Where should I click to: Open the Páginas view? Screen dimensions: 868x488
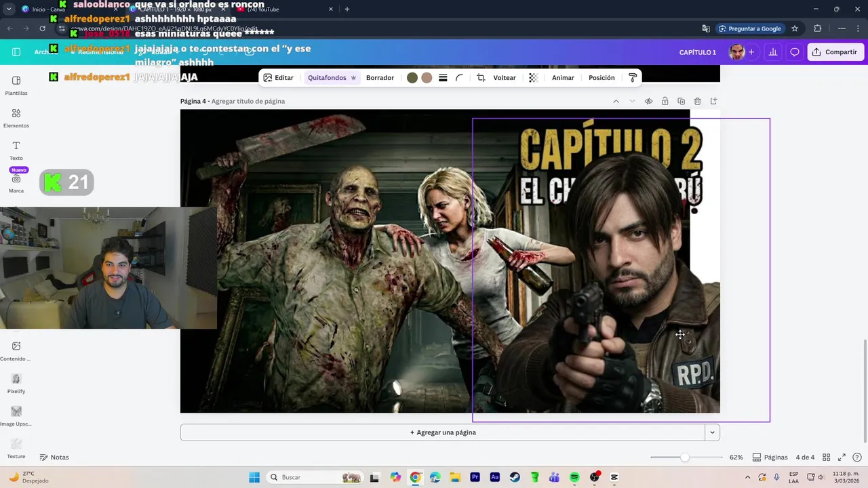(x=770, y=457)
